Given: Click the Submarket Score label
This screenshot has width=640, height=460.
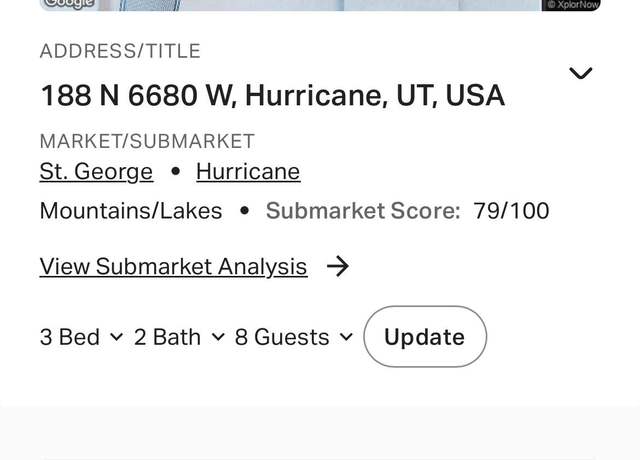Looking at the screenshot, I should click(x=363, y=211).
